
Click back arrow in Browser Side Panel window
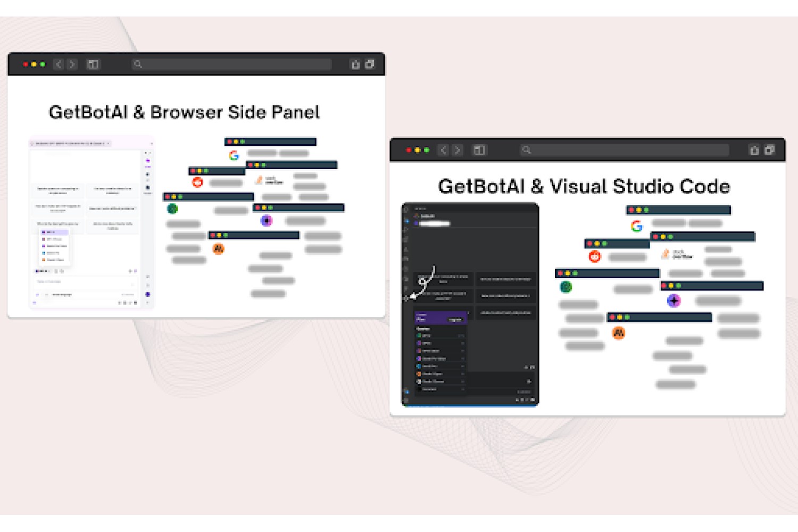coord(59,64)
